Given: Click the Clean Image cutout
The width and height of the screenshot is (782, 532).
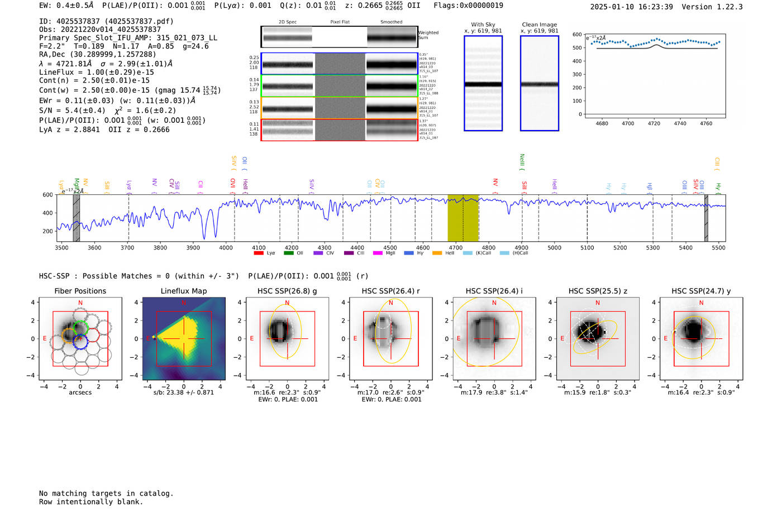Looking at the screenshot, I should pos(540,83).
